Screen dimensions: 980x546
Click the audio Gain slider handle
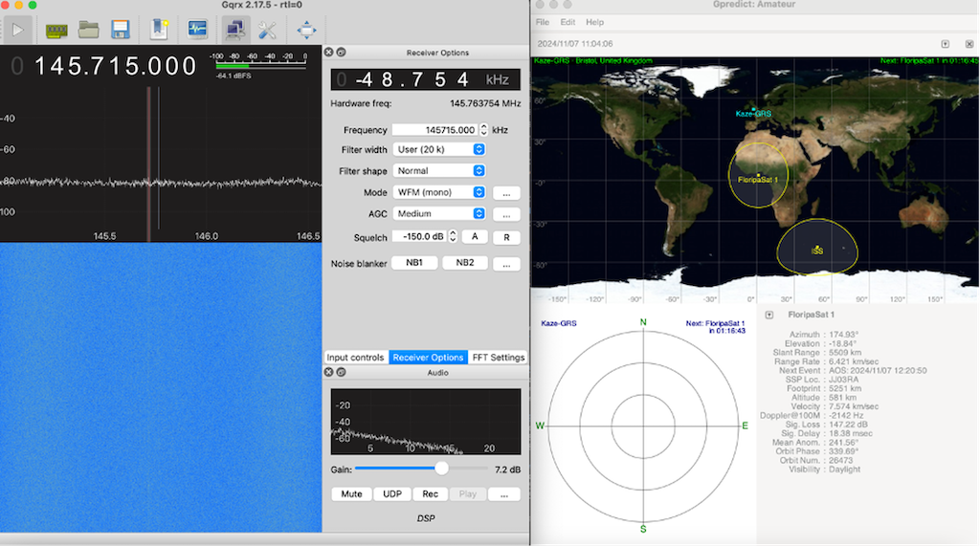pos(441,469)
